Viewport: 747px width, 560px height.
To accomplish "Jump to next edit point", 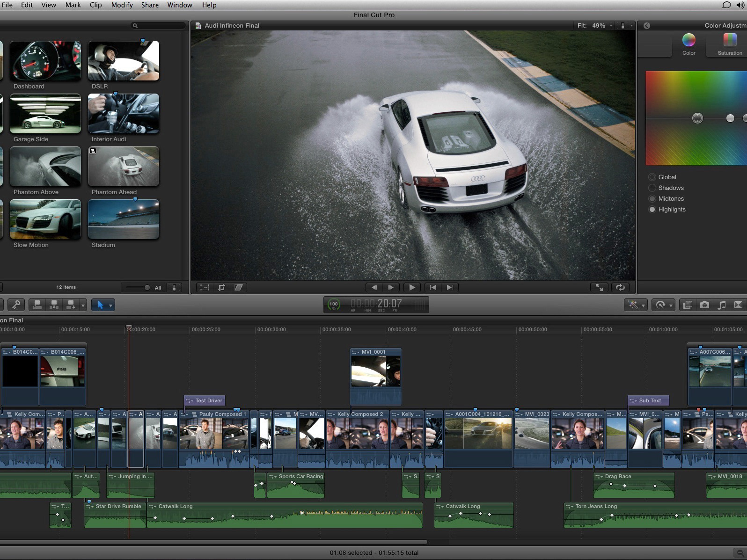I will coord(450,287).
